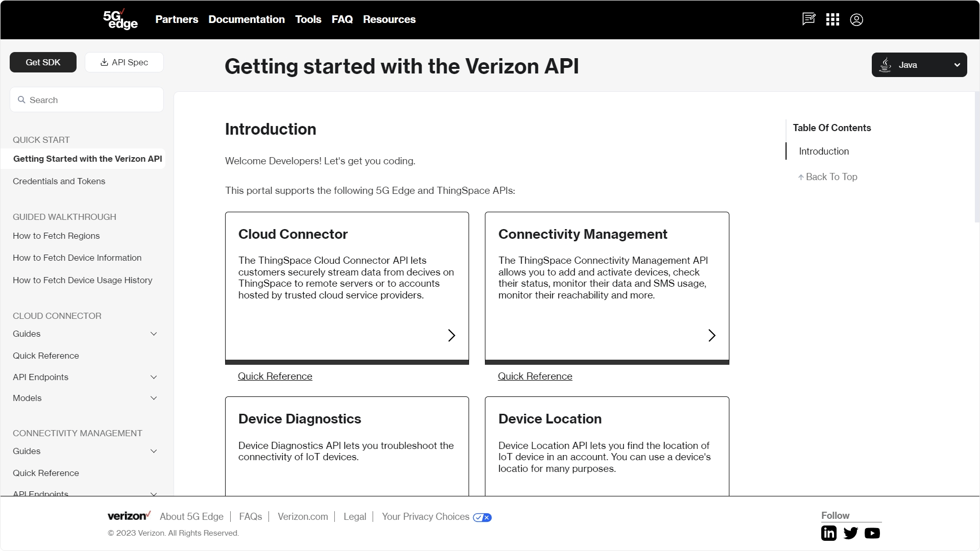Open the Device Location card
This screenshot has height=551, width=980.
[607, 446]
